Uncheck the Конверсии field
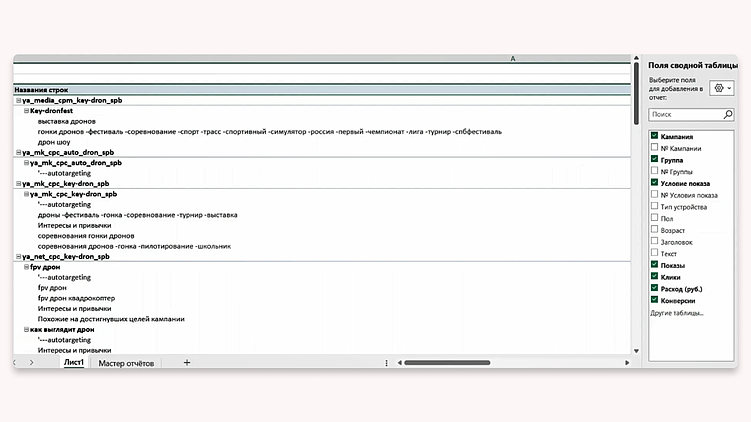Screen dimensions: 751x422 [654, 300]
